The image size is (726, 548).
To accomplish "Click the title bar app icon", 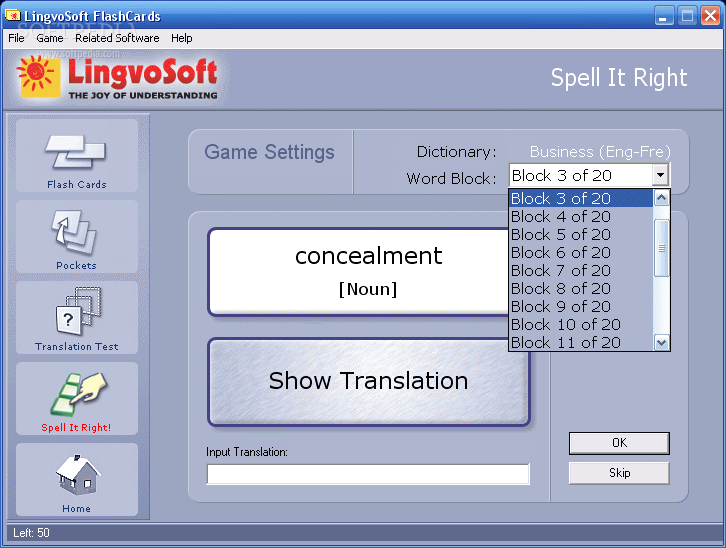I will coord(13,16).
